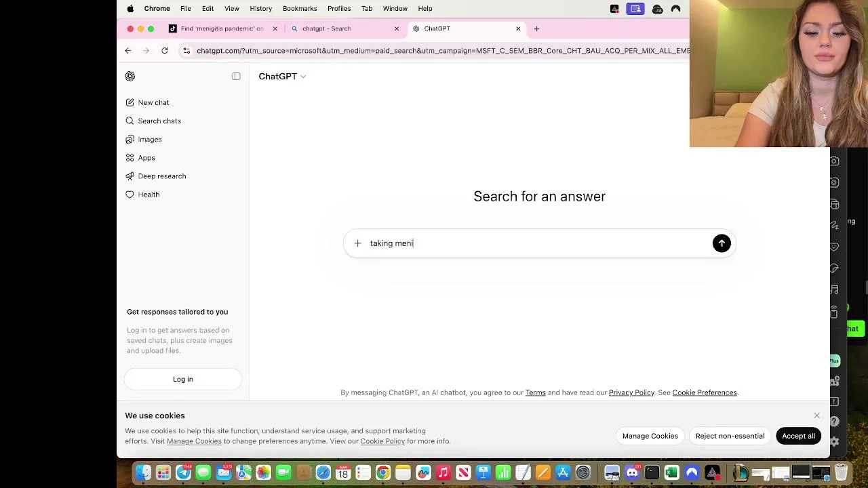Open Telegram from the Dock

click(183, 472)
